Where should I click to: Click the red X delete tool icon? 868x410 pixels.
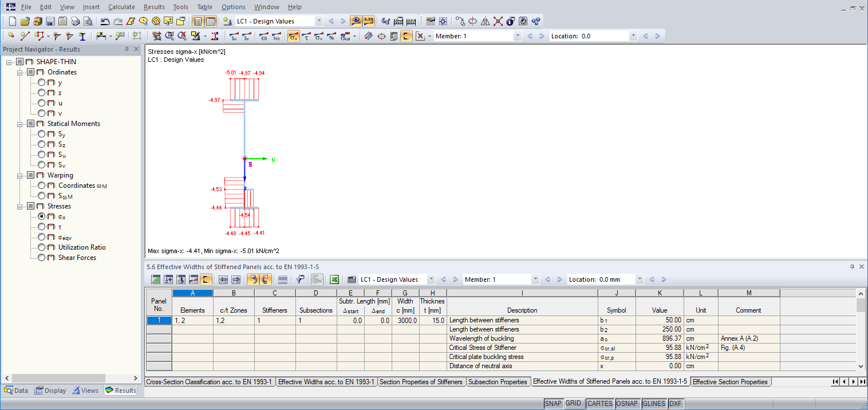pyautogui.click(x=498, y=21)
